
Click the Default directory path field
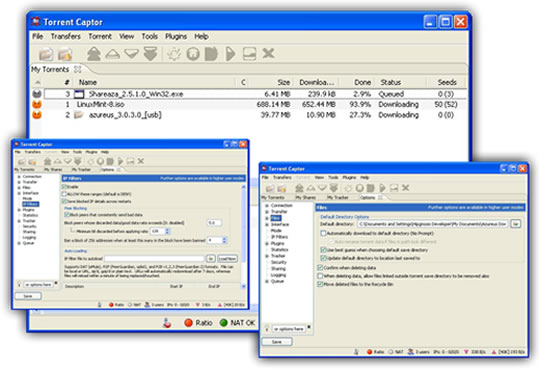432,224
